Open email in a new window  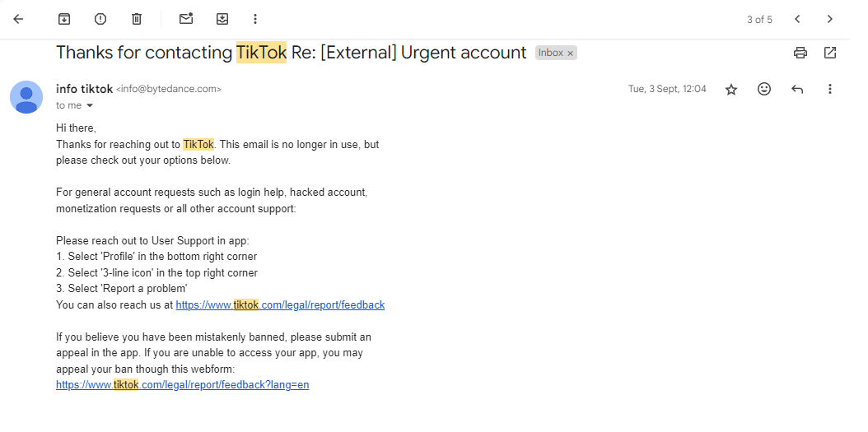(830, 53)
